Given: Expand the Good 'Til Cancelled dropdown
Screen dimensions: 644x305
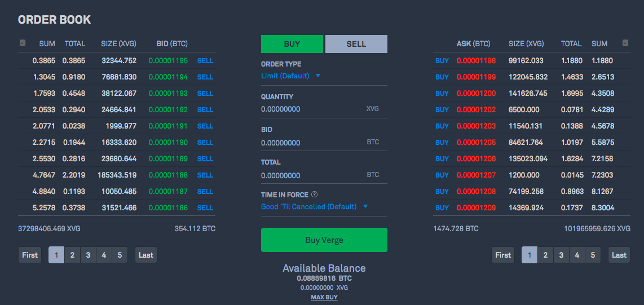Looking at the screenshot, I should pos(314,206).
